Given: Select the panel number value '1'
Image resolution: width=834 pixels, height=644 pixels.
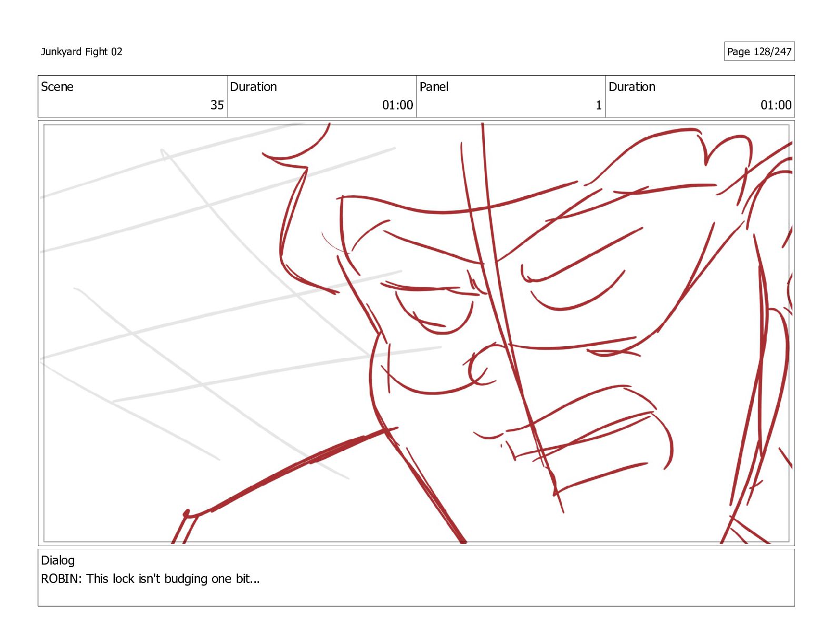Looking at the screenshot, I should (599, 105).
